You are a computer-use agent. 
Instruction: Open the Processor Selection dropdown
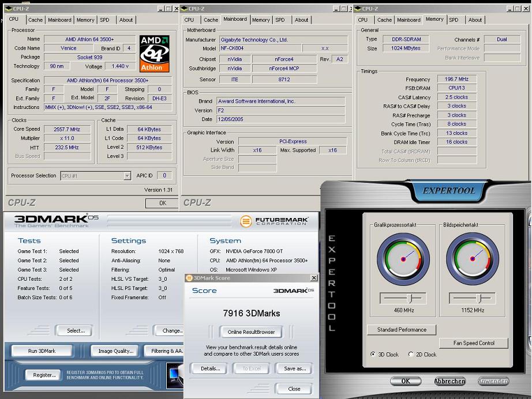pos(127,176)
